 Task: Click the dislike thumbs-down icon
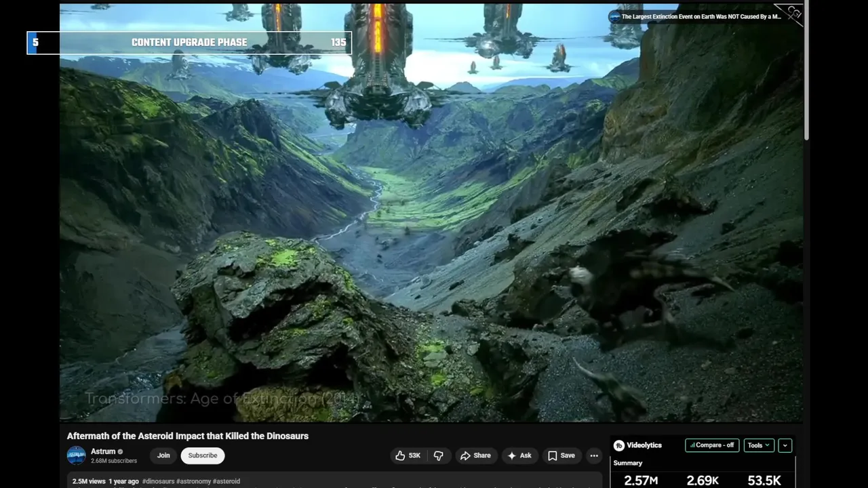(x=439, y=455)
